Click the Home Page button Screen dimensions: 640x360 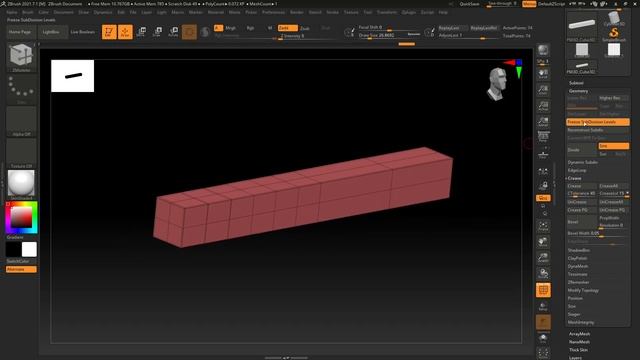(20, 32)
